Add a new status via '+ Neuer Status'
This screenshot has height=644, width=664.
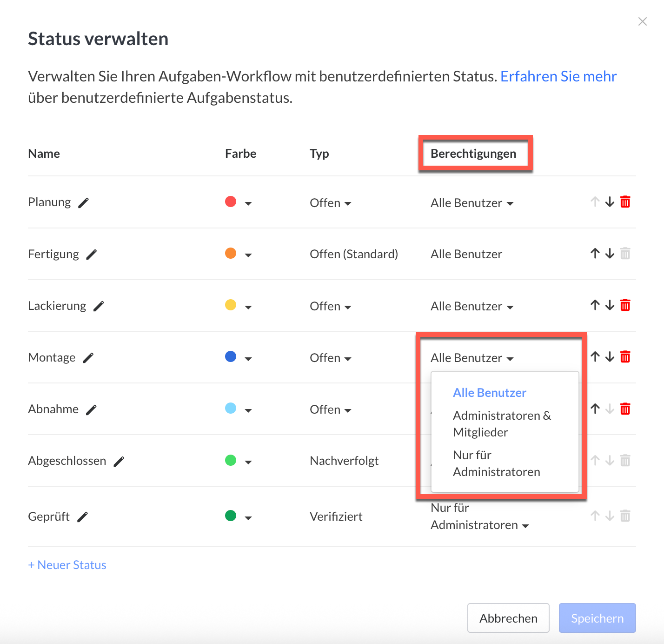point(67,565)
